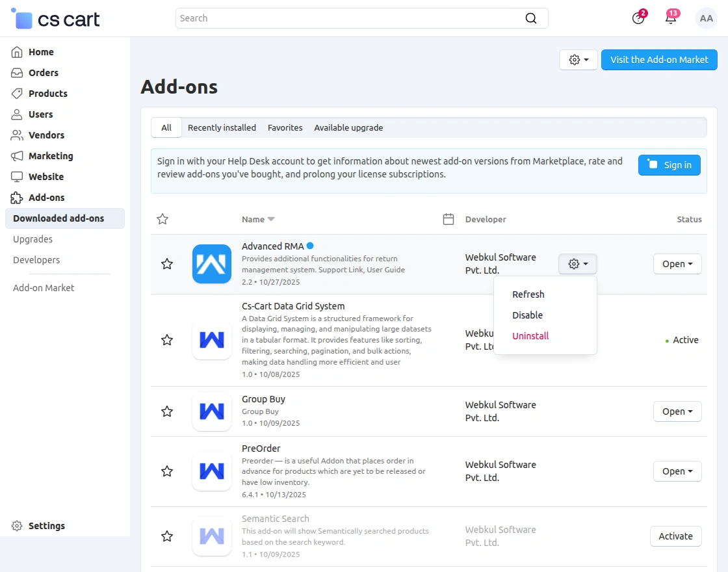Toggle favorite on Cs-Cart Data Grid System
Viewport: 728px width, 572px height.
(167, 340)
